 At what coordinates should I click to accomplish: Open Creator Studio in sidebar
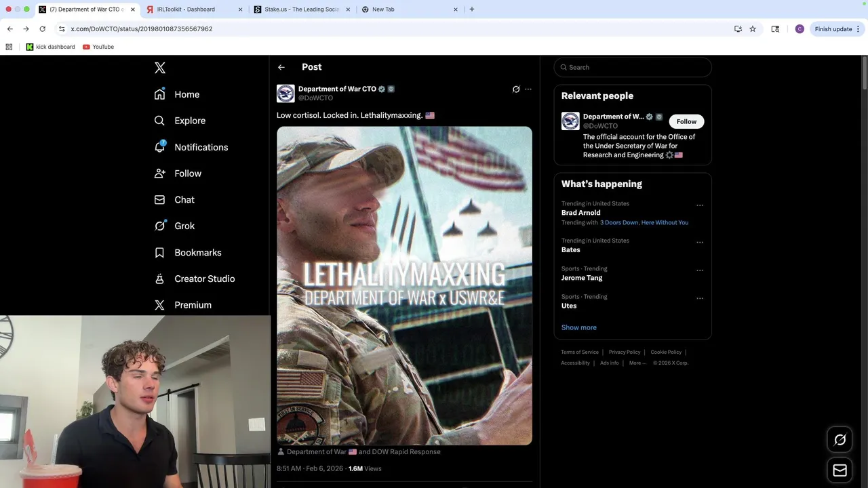pyautogui.click(x=195, y=279)
